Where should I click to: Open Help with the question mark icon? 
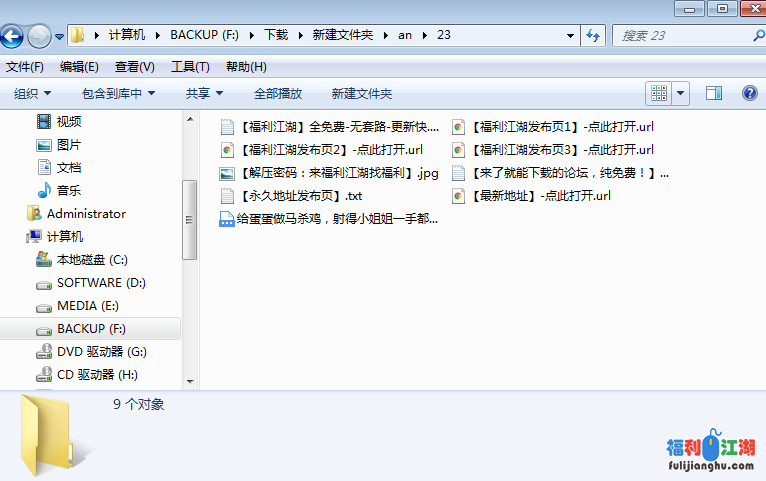coord(749,93)
